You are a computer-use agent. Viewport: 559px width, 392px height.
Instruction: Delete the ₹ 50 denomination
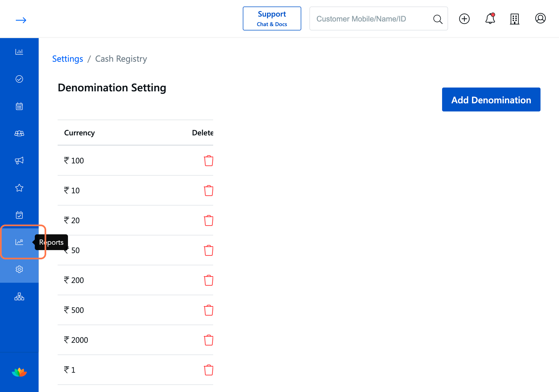209,250
